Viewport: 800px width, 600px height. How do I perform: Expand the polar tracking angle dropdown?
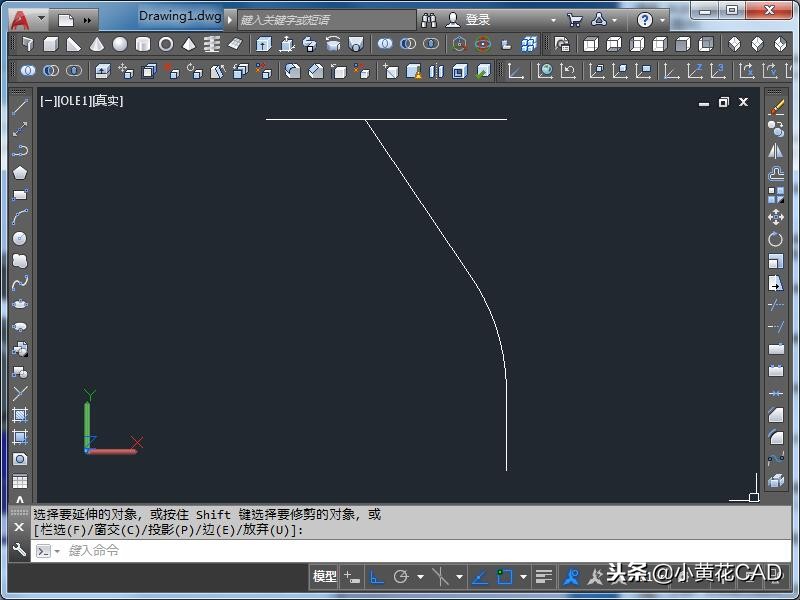pyautogui.click(x=420, y=577)
